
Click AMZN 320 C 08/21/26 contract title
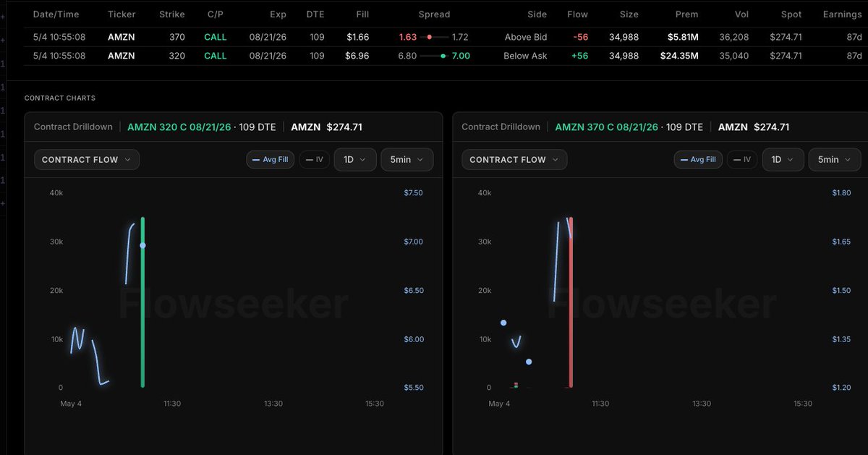point(179,127)
